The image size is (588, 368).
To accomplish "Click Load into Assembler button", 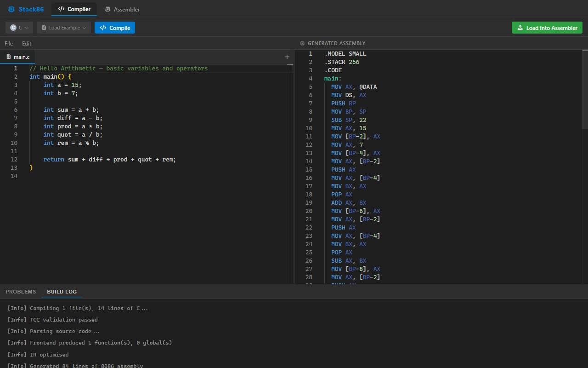I will click(x=547, y=28).
